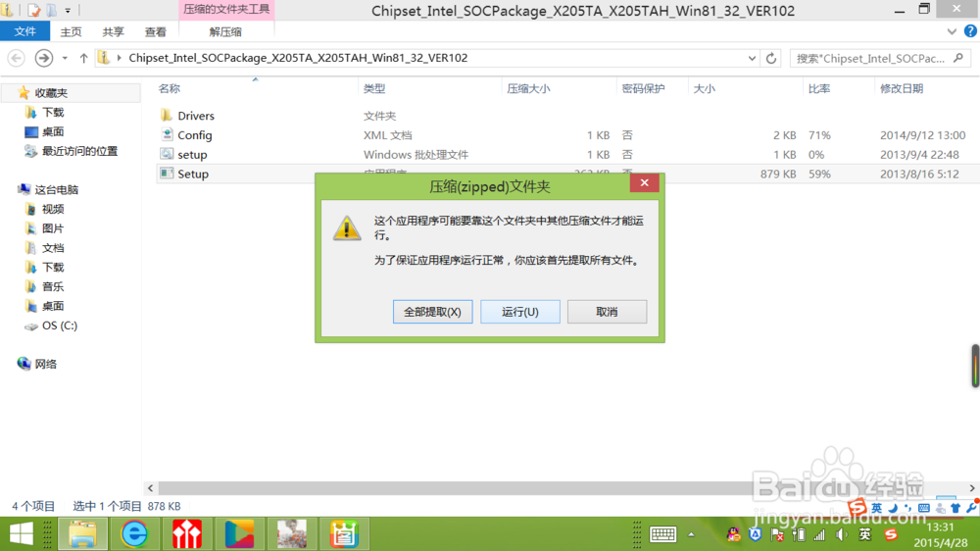Sort by the 名称 column header
This screenshot has width=980, height=551.
(170, 89)
